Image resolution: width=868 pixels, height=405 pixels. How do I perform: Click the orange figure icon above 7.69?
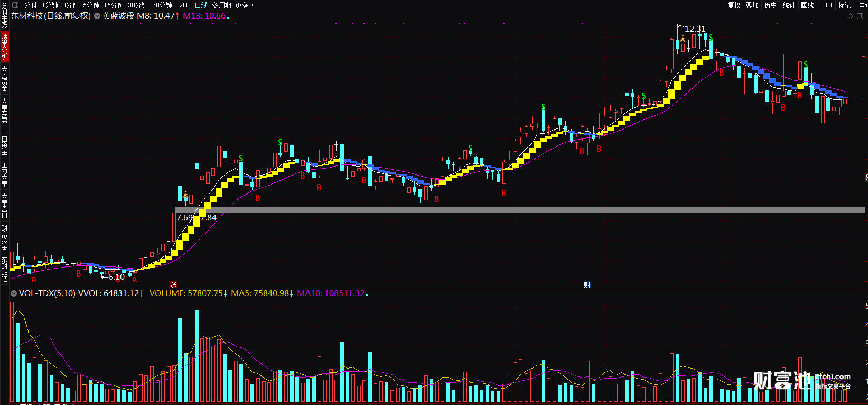[x=185, y=196]
